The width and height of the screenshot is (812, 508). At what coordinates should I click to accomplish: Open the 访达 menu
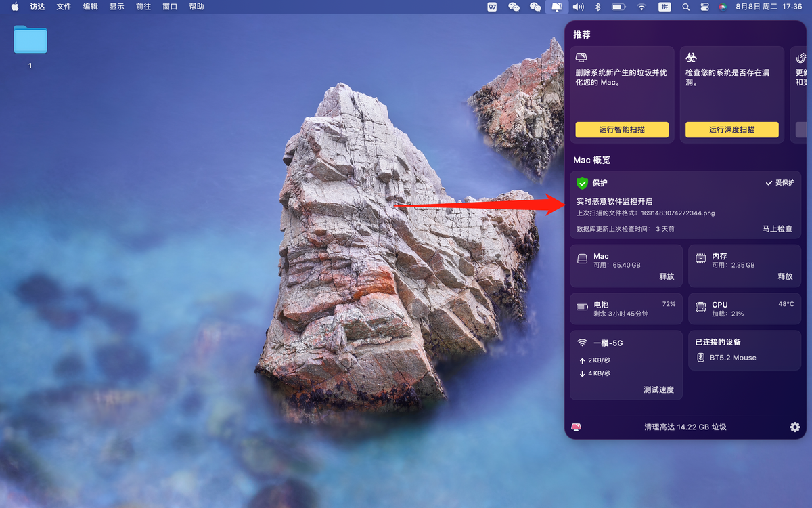point(37,7)
